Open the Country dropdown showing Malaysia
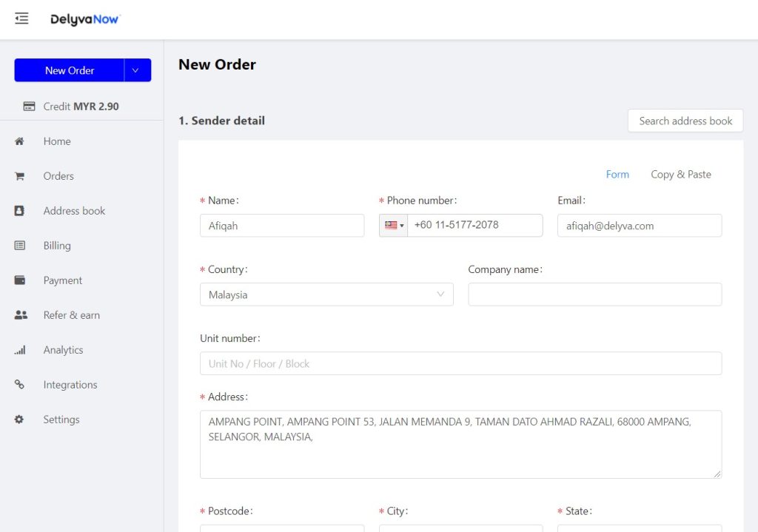Viewport: 758px width, 532px height. click(326, 294)
